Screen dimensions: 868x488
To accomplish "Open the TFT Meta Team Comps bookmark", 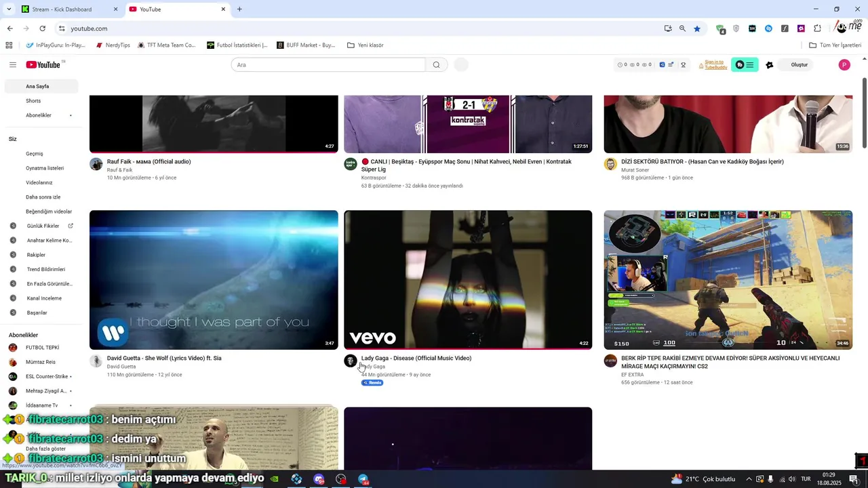I will (x=166, y=45).
